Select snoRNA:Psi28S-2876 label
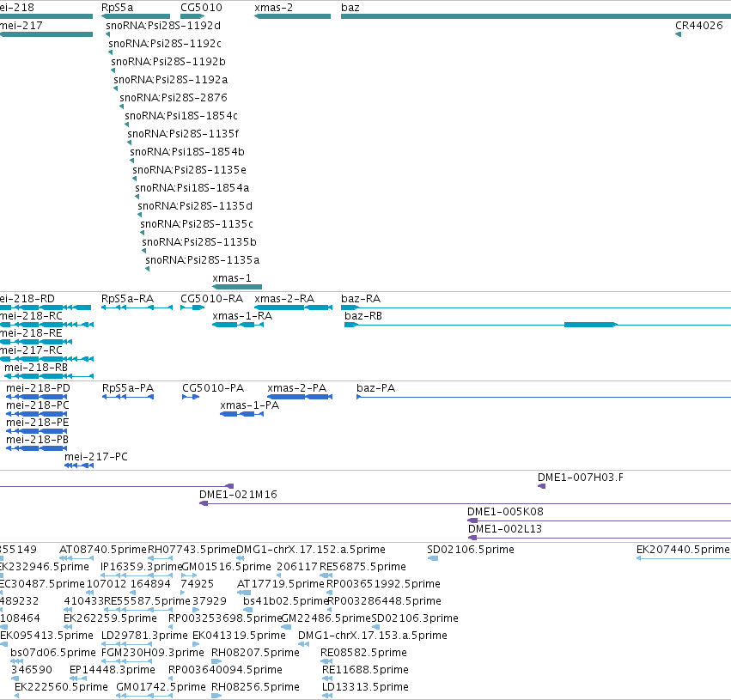Viewport: 731px width, 700px height. 174,97
